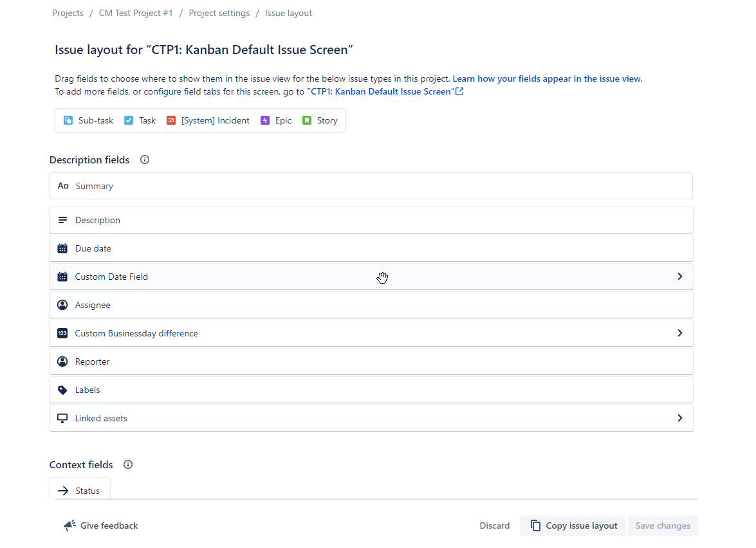The width and height of the screenshot is (756, 548).
Task: Click the Sub-task issue type icon
Action: tap(68, 120)
